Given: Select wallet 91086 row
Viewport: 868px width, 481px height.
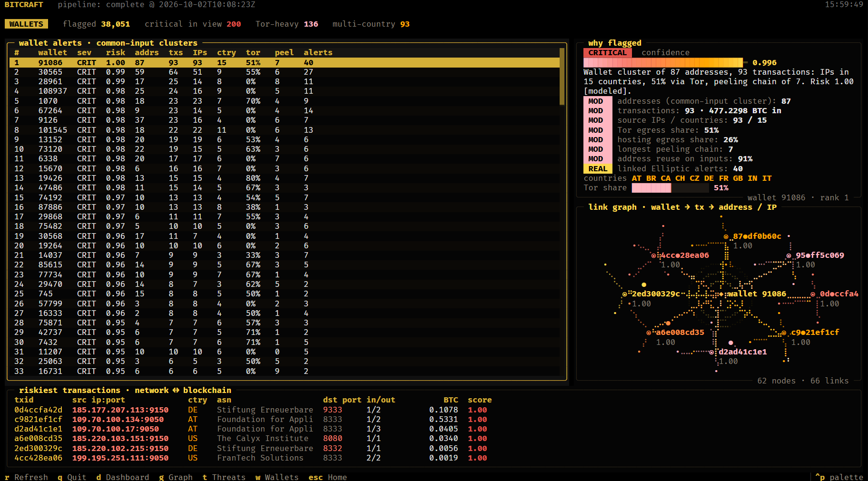Looking at the screenshot, I should tap(285, 62).
